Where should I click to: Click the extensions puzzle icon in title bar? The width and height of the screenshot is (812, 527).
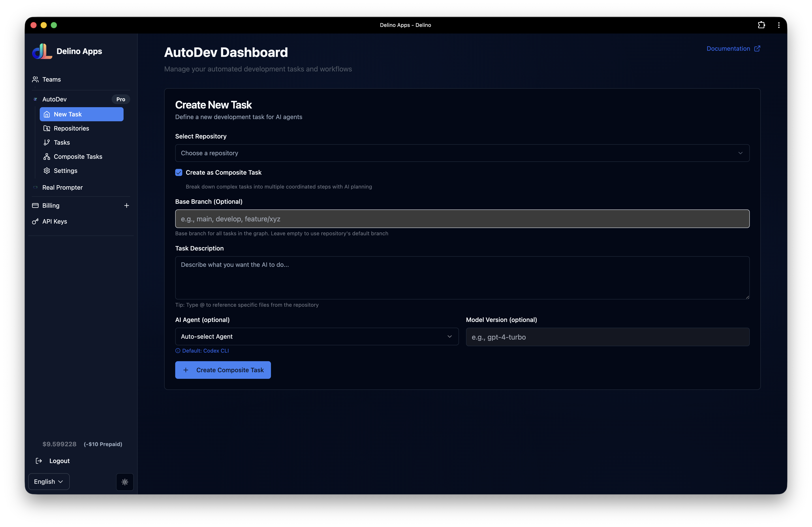(x=761, y=25)
